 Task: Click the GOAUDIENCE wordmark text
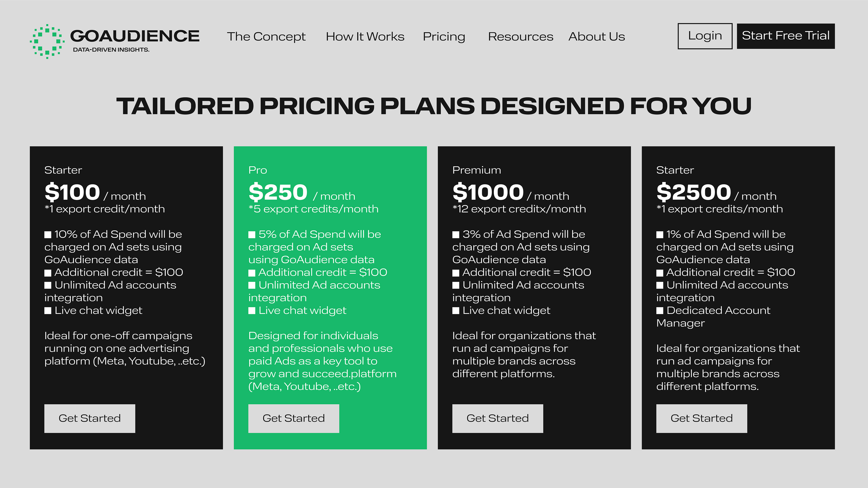(135, 36)
